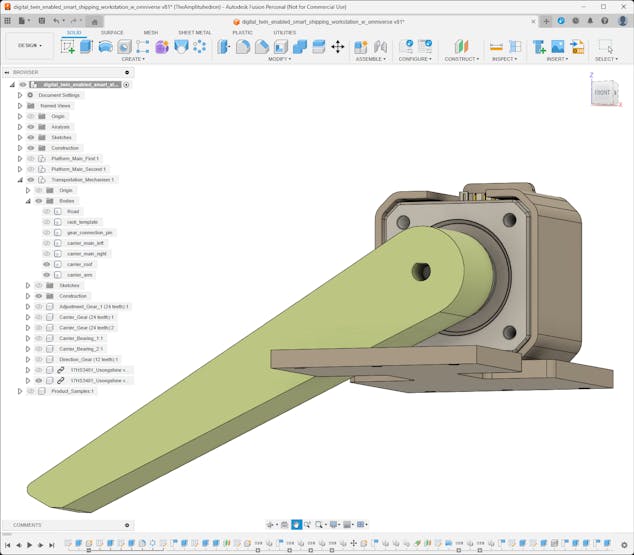634x555 pixels.
Task: Switch to the SURFACE tab
Action: 112,32
